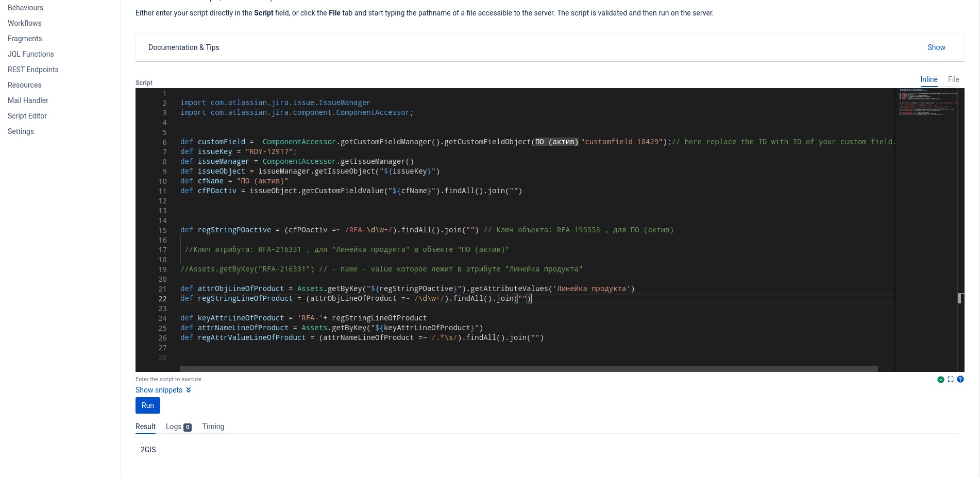Click the regStringPOactive variable on line 15
The width and height of the screenshot is (980, 477).
[x=234, y=230]
